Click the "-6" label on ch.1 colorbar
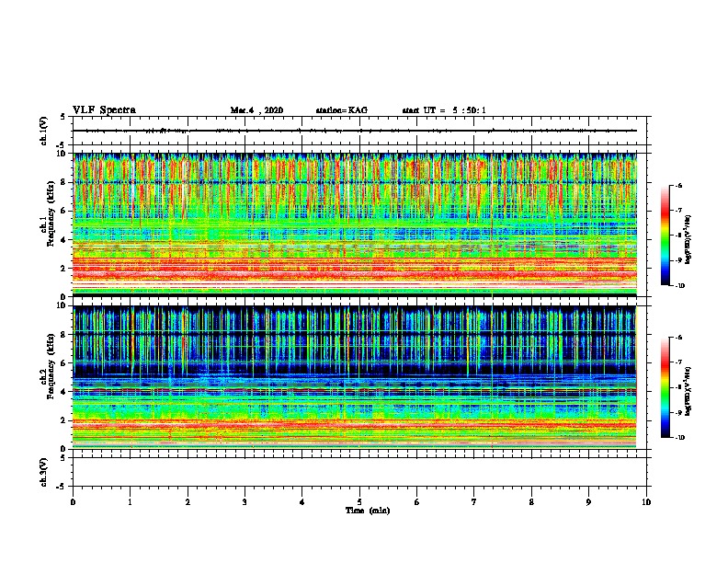728x563 pixels. [x=678, y=186]
